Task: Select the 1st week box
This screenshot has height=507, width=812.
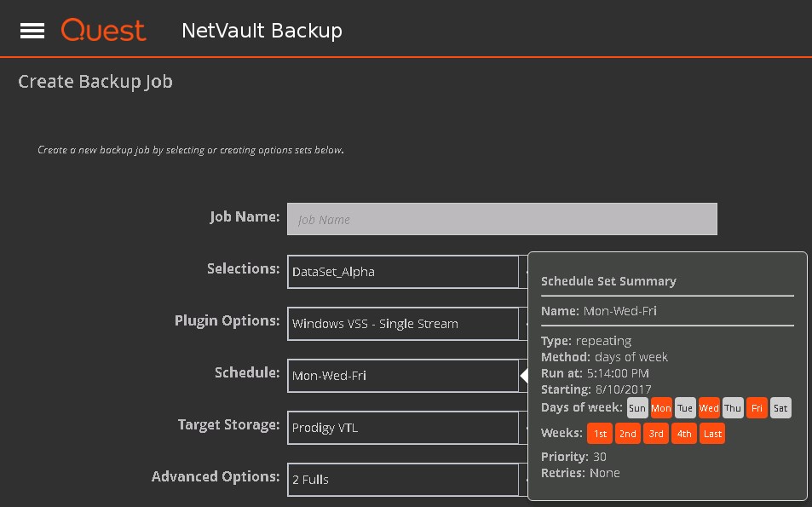Action: point(601,434)
